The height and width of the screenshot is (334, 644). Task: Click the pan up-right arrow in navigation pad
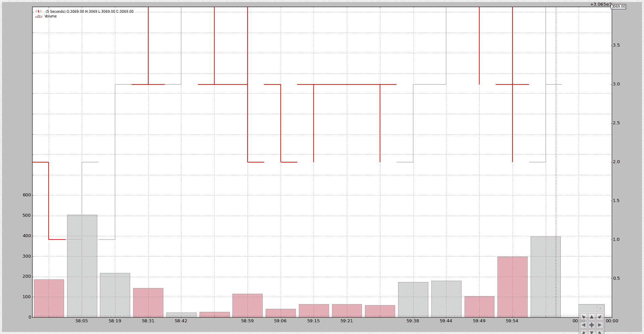coord(600,317)
